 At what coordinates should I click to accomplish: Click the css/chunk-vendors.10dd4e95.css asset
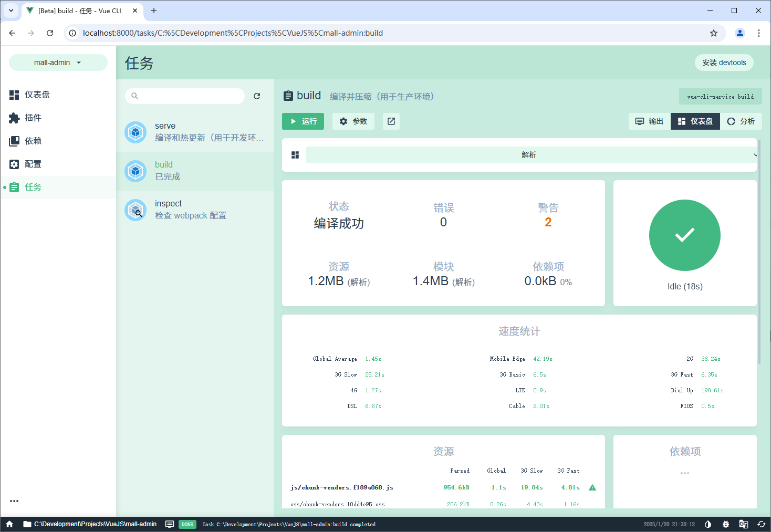pyautogui.click(x=338, y=504)
